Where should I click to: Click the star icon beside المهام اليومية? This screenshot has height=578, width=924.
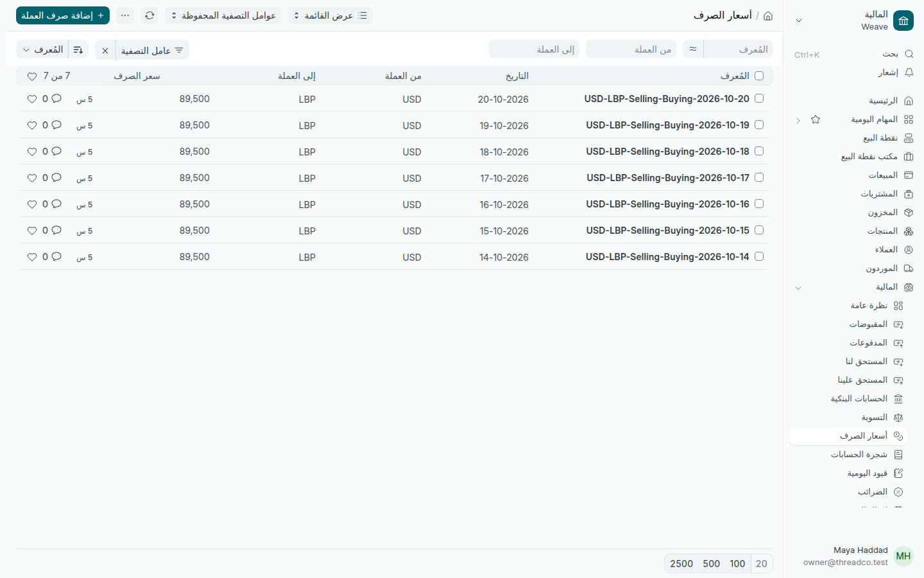816,119
